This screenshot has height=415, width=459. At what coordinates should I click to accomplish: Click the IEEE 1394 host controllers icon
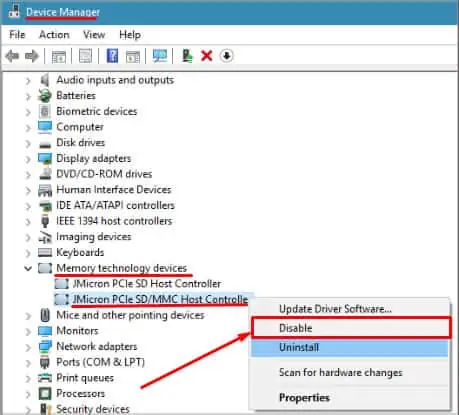click(45, 221)
